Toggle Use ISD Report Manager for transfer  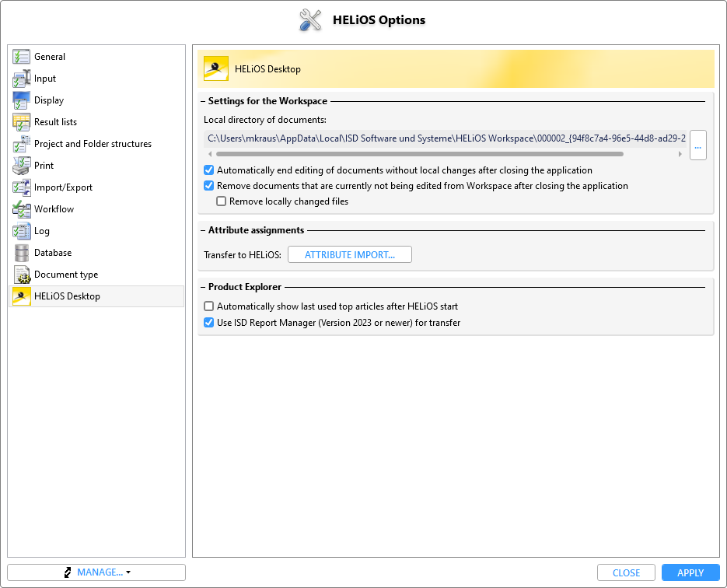coord(209,323)
